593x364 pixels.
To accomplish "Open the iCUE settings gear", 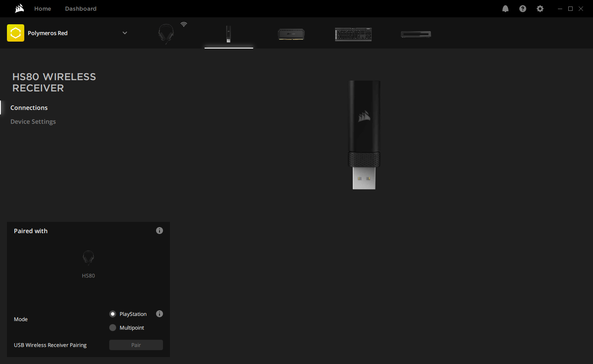I will point(540,9).
